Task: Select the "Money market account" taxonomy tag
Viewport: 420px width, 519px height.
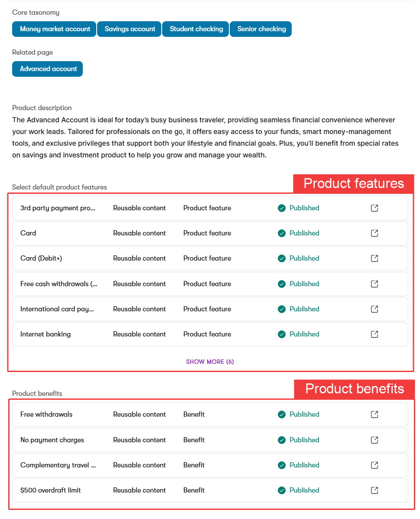Action: [54, 29]
